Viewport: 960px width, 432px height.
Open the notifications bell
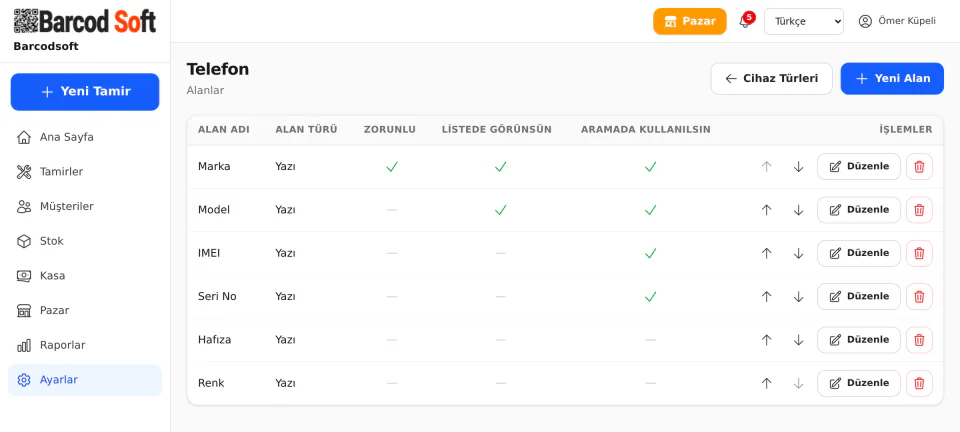point(745,21)
